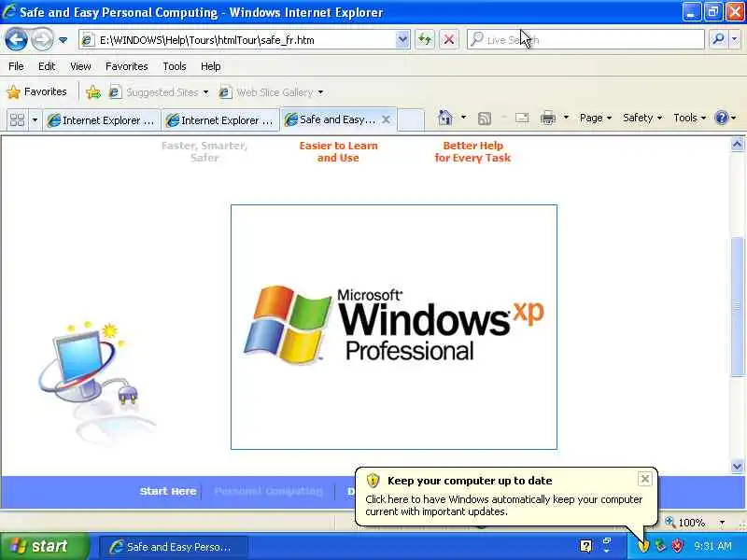Image resolution: width=747 pixels, height=560 pixels.
Task: Refresh the page with the green arrows icon
Action: (x=425, y=40)
